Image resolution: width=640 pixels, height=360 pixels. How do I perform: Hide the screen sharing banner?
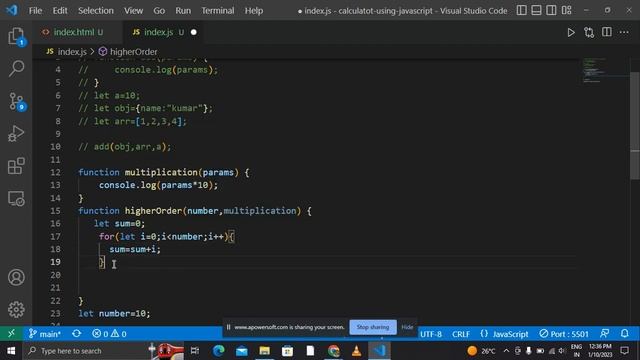(x=407, y=327)
